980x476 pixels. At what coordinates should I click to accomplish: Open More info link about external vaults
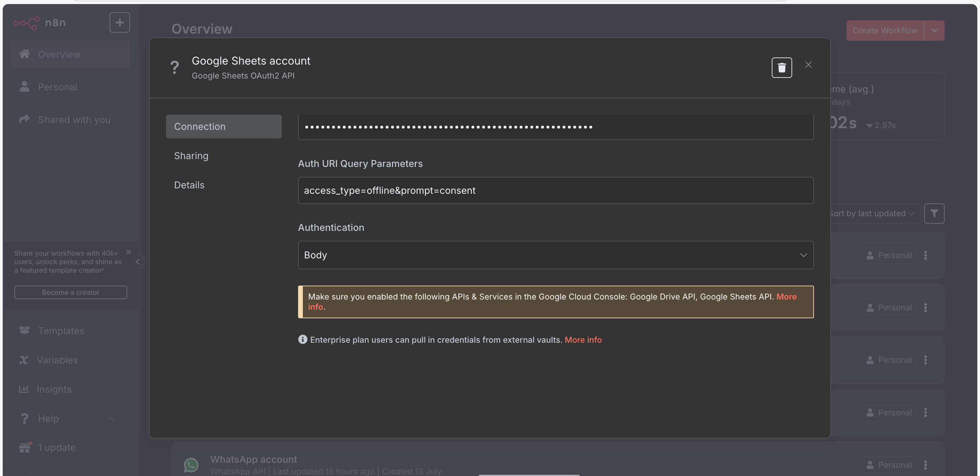coord(583,340)
